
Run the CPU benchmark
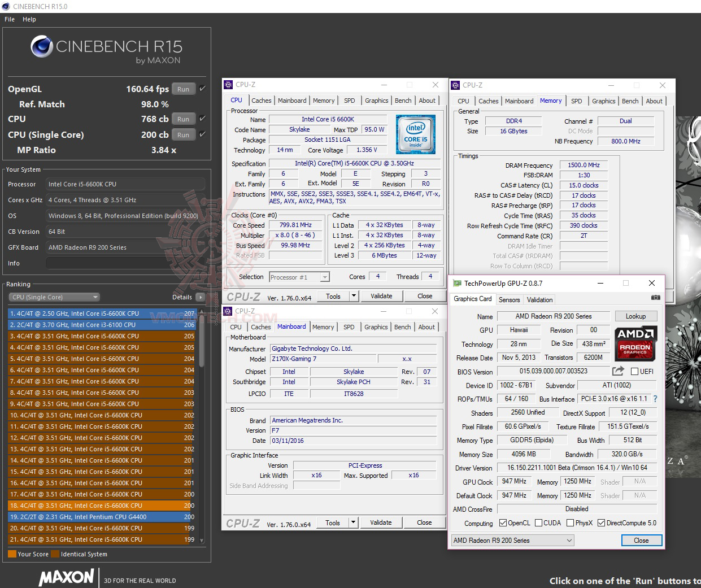(x=183, y=119)
